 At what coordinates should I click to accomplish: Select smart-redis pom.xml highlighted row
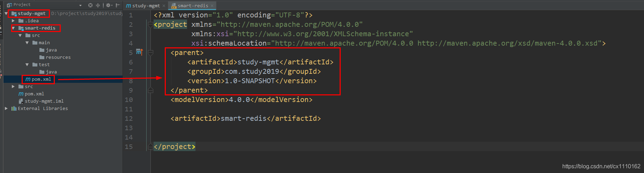[x=63, y=79]
